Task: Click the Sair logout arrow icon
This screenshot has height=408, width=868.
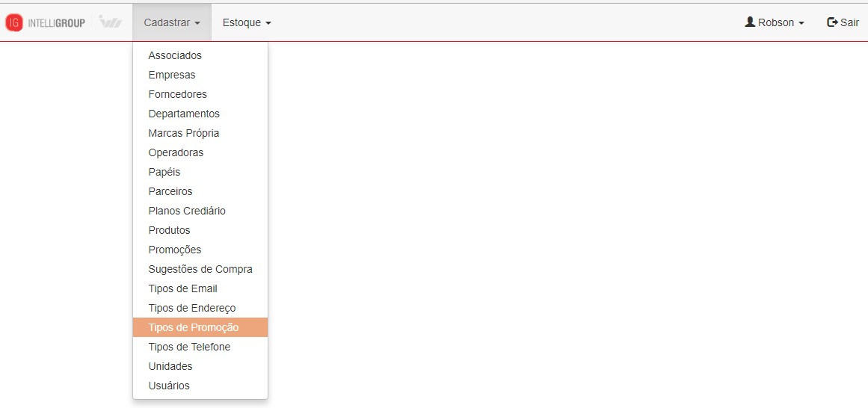Action: click(832, 22)
